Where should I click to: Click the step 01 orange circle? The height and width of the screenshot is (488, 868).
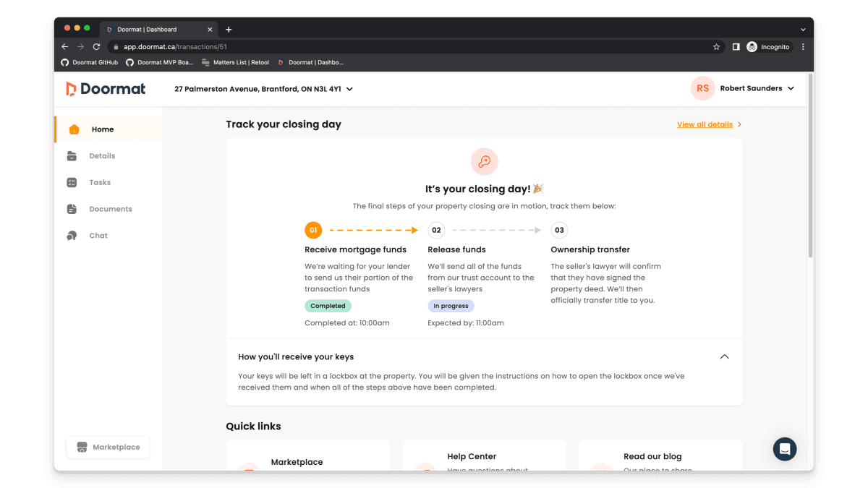(313, 231)
